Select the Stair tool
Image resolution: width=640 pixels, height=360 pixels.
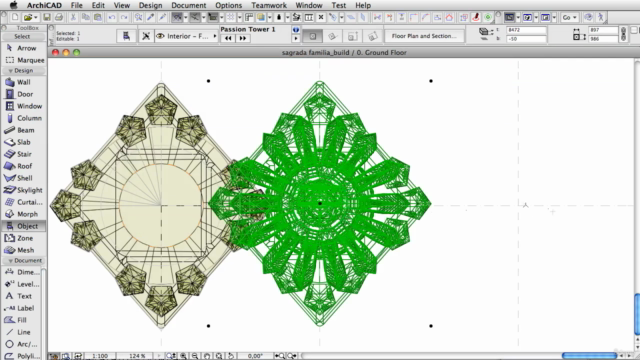24,154
